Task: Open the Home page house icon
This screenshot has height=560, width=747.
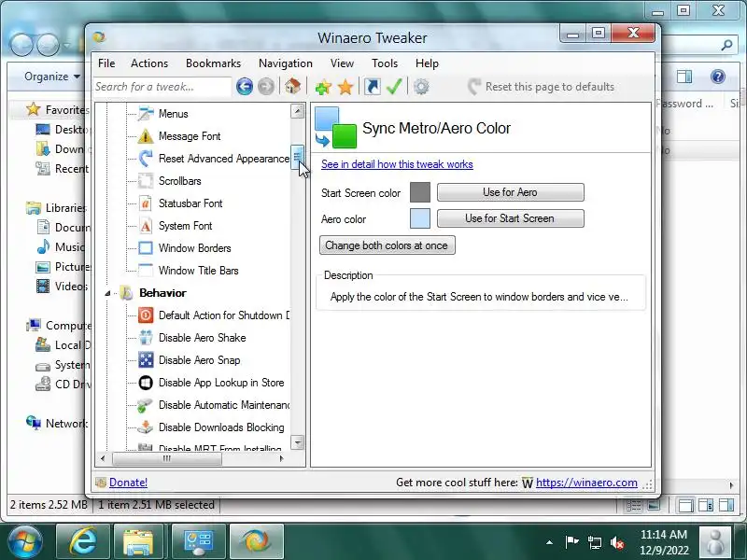Action: (292, 86)
